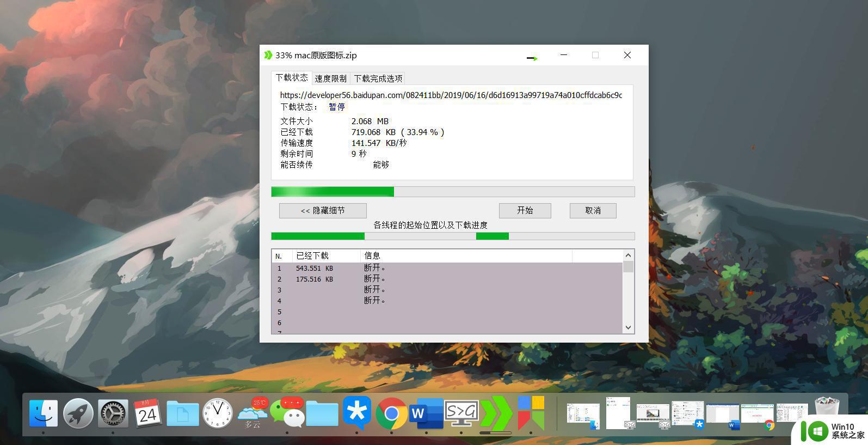This screenshot has height=445, width=868.
Task: Click the download manager icon beside window title
Action: (x=268, y=55)
